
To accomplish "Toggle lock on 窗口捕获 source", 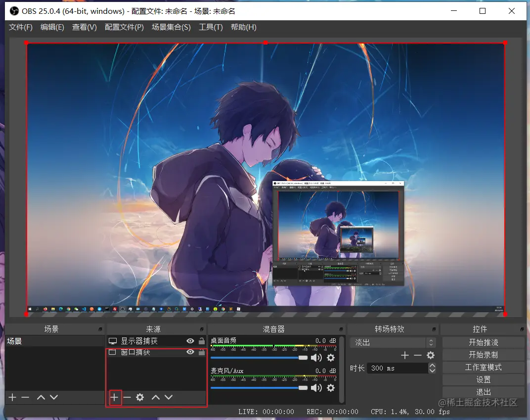I will 202,352.
